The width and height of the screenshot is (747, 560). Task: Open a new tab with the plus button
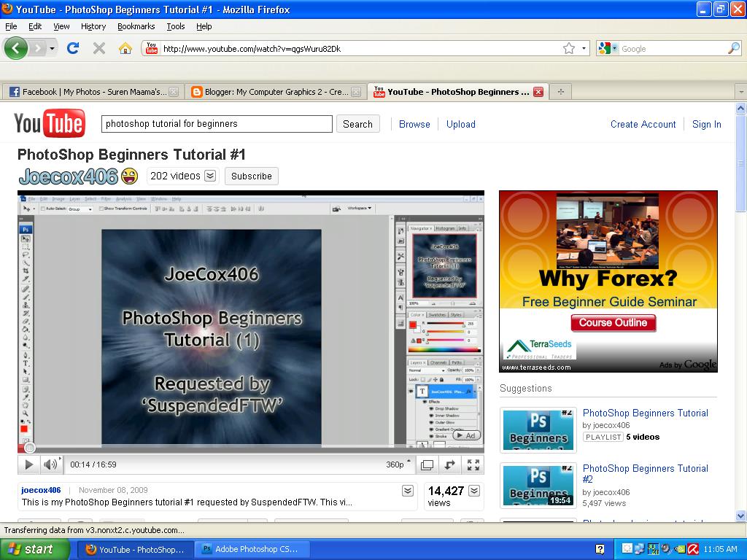(561, 92)
